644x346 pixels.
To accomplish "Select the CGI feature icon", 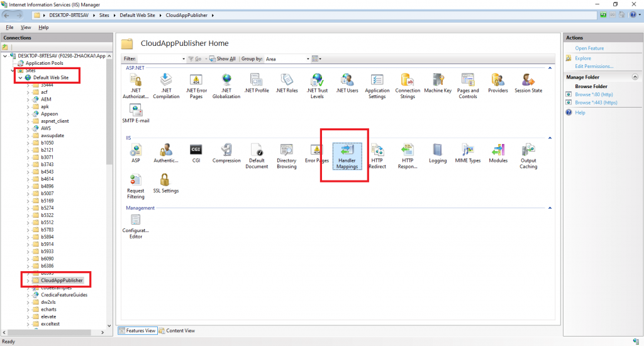I will (196, 153).
